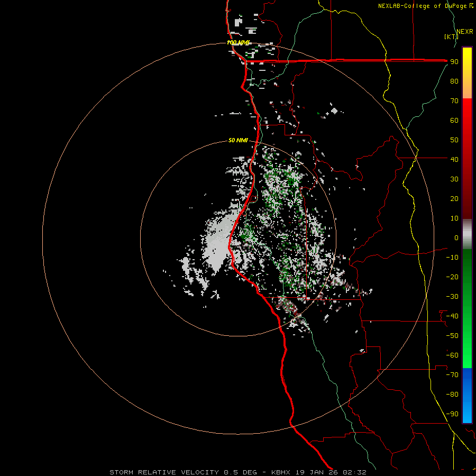Click the 50 NMI range ring label
Screen dimensions: 476x476
(x=238, y=140)
